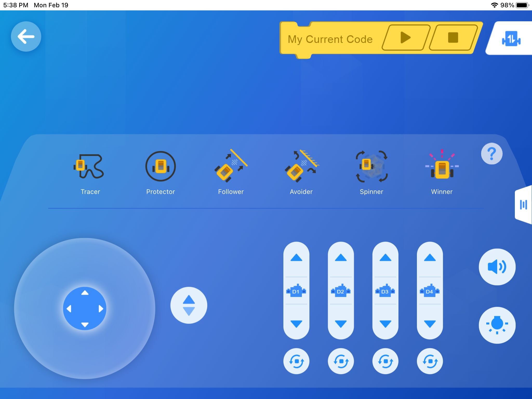Toggle the up/down speed switch button
The image size is (532, 399).
click(x=189, y=305)
